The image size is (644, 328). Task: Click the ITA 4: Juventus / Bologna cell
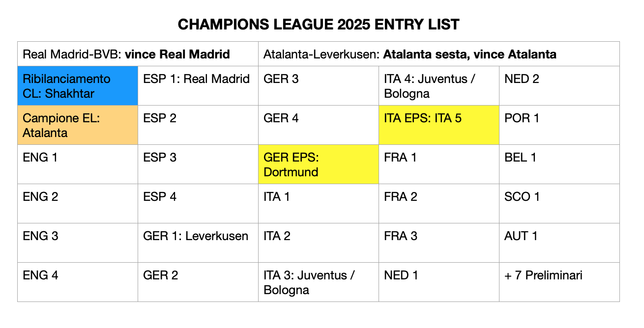[439, 85]
